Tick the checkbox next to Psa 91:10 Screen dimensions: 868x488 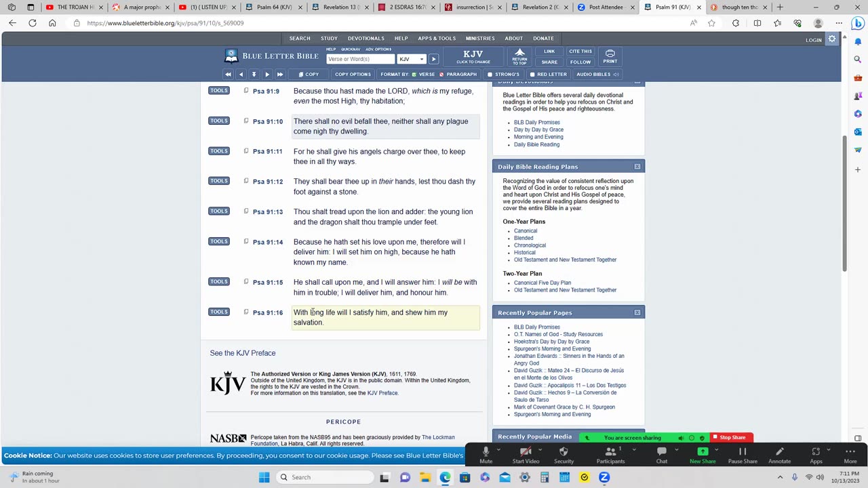[x=246, y=121]
